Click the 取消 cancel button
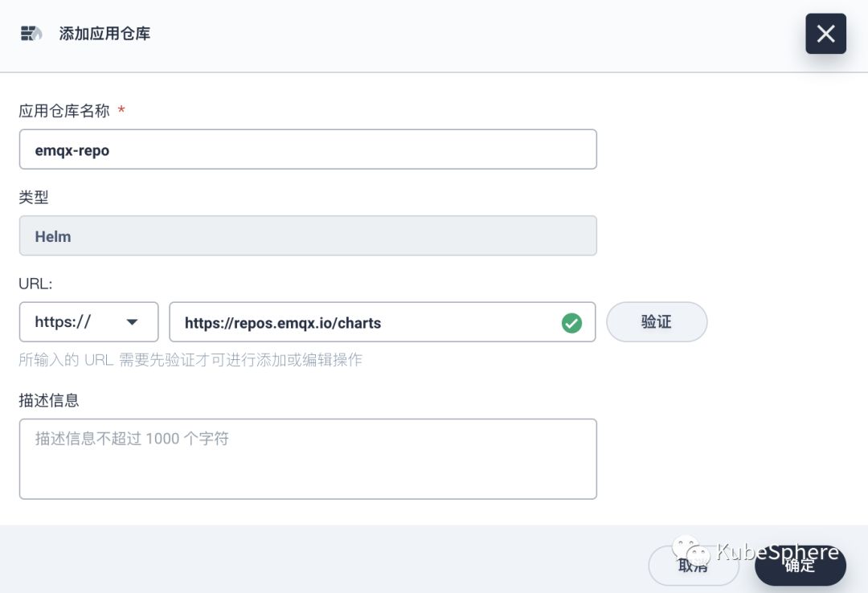Viewport: 868px width, 593px height. pyautogui.click(x=693, y=566)
